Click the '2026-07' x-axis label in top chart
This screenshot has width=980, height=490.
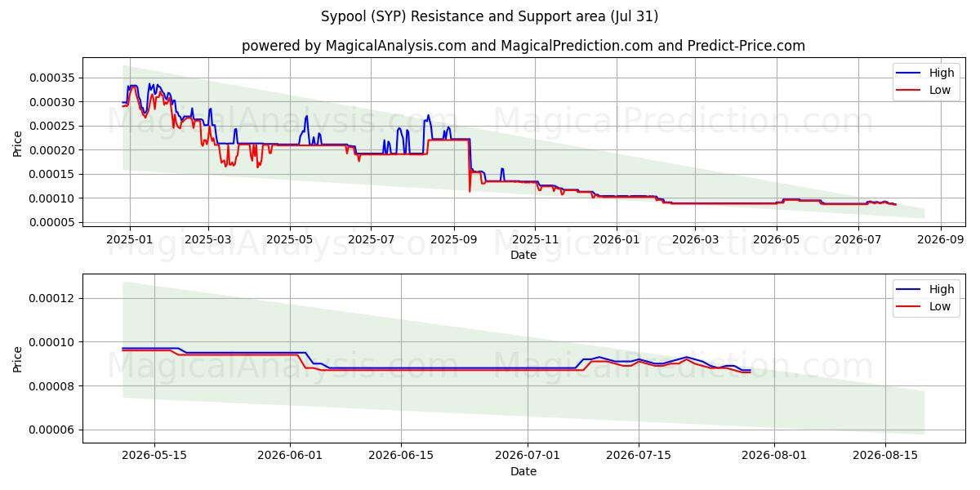[858, 240]
